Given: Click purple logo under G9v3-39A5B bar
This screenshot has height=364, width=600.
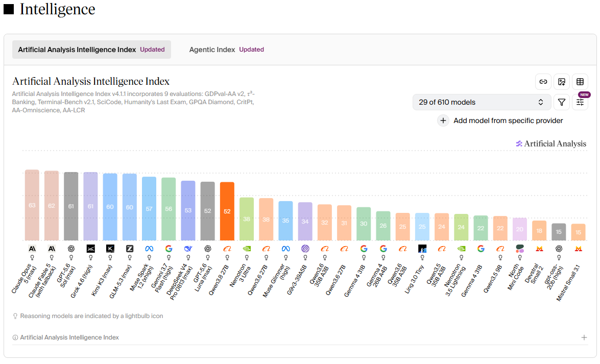Looking at the screenshot, I should tap(305, 249).
